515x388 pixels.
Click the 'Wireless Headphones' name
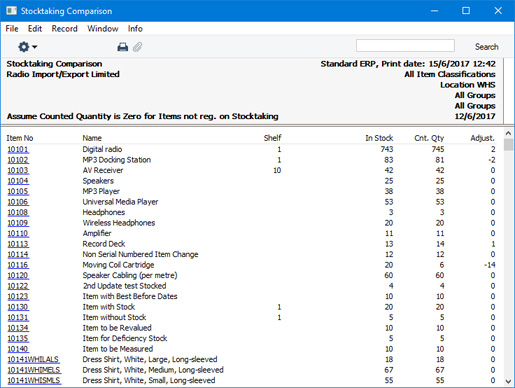point(119,223)
